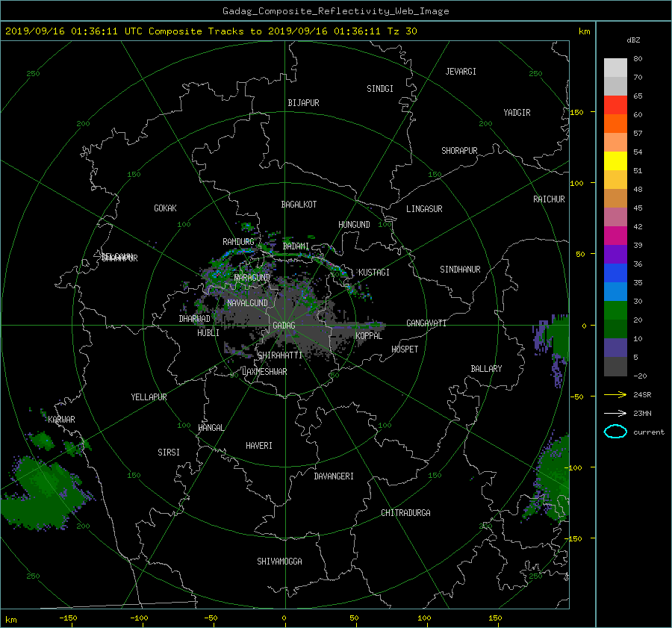Click the GOKAK city label
The height and width of the screenshot is (628, 672).
coord(165,208)
